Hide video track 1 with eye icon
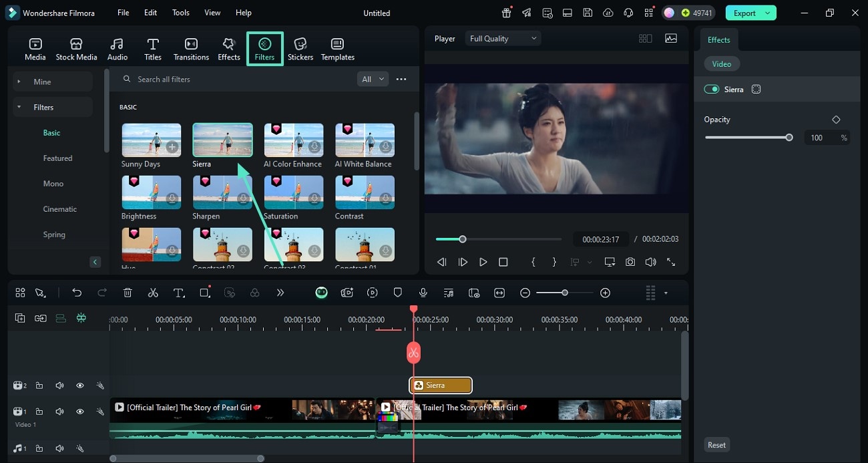 tap(79, 412)
